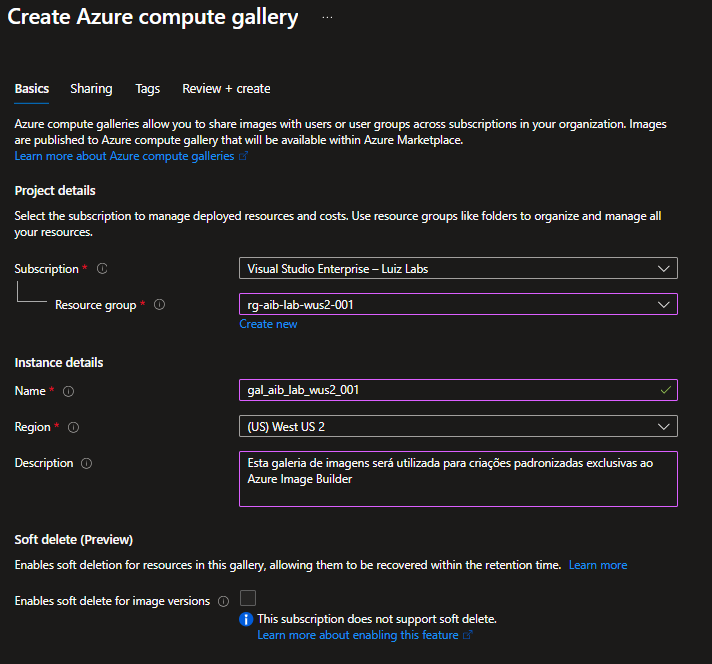Click into the gallery Name input field

click(x=458, y=390)
